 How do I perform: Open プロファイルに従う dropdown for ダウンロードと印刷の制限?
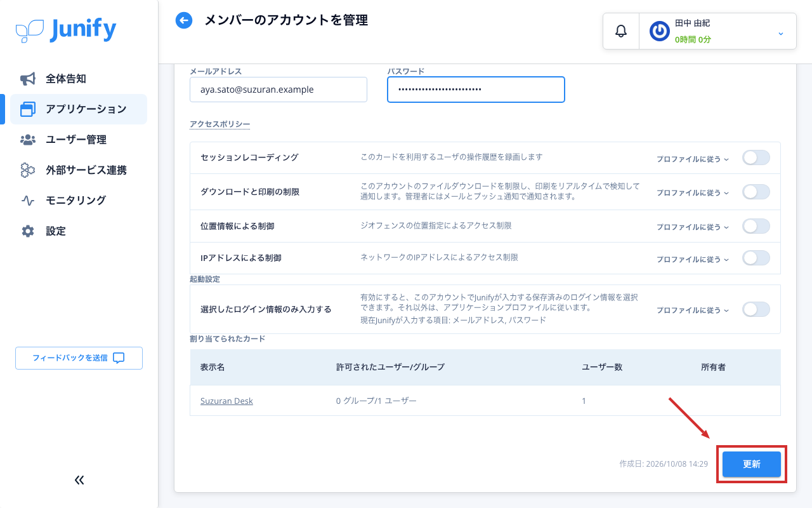pos(693,192)
